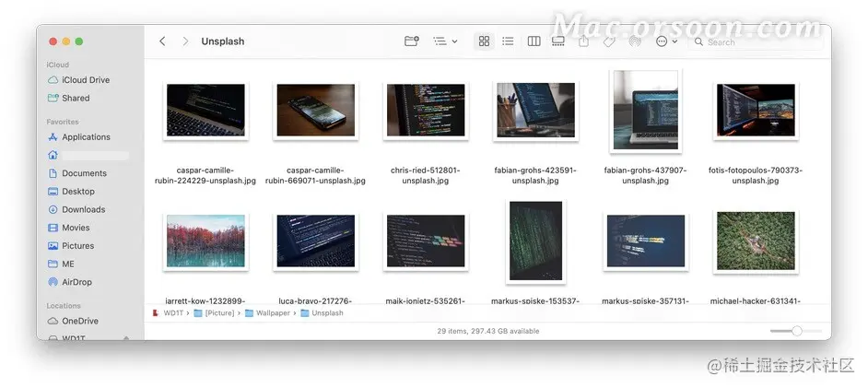Click the Unsplash window title
This screenshot has width=868, height=388.
[x=223, y=41]
